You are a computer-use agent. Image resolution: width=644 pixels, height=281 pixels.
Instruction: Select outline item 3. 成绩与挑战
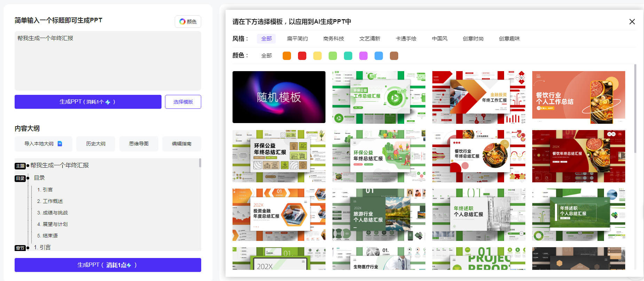point(52,213)
